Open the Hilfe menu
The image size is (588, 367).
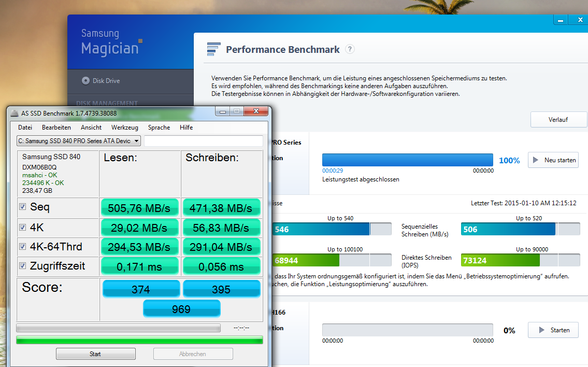(x=186, y=128)
